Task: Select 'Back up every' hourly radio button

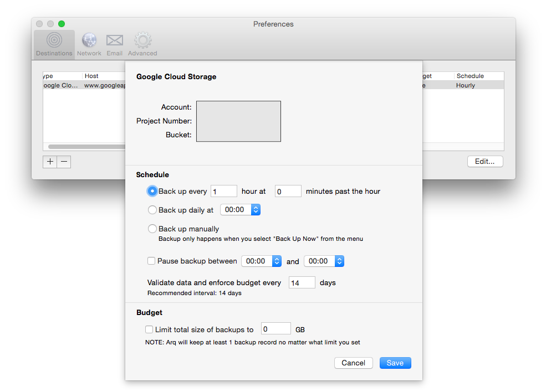Action: (152, 192)
